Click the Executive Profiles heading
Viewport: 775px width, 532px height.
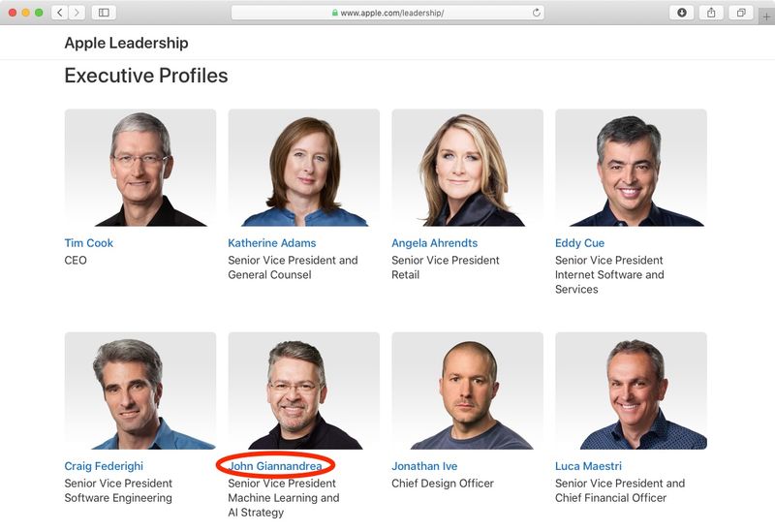pos(146,76)
